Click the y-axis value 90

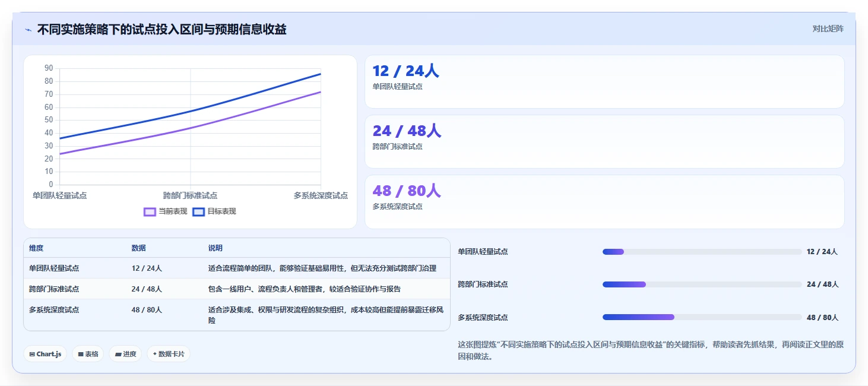click(49, 68)
